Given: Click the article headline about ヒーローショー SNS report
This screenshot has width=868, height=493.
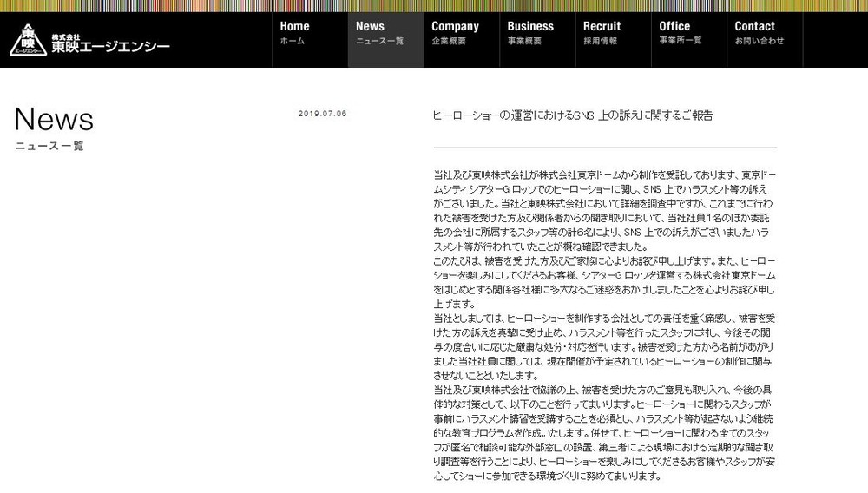Looking at the screenshot, I should point(572,115).
